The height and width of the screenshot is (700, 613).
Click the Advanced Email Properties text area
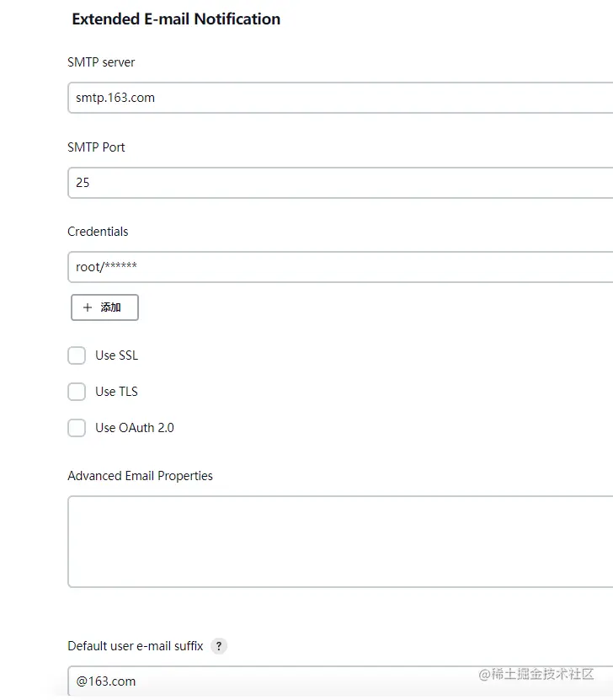tap(337, 541)
